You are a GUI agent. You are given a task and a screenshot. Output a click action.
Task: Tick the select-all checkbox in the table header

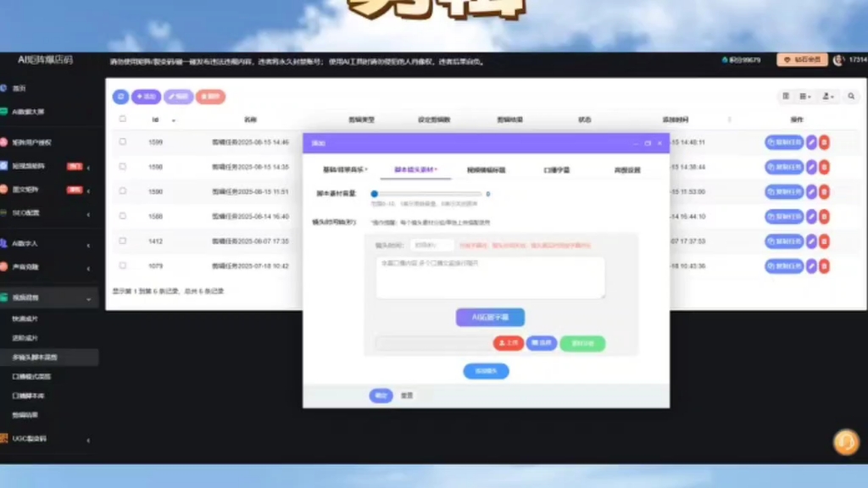click(x=122, y=119)
